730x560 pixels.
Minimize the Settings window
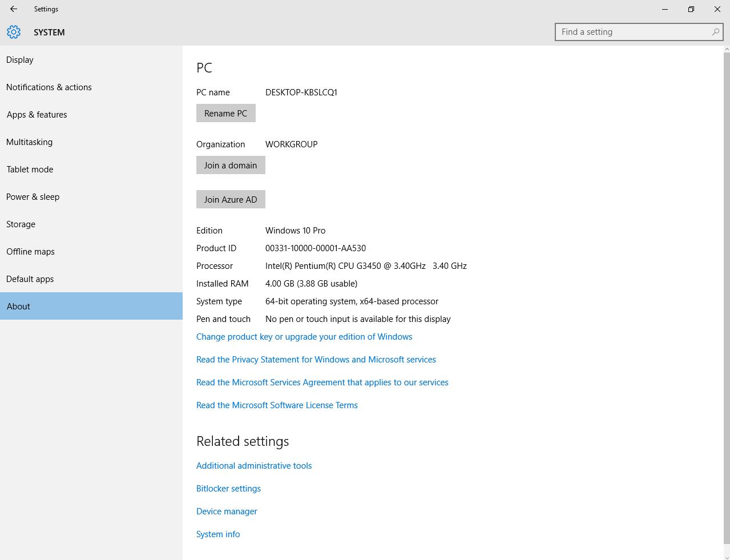click(x=665, y=9)
